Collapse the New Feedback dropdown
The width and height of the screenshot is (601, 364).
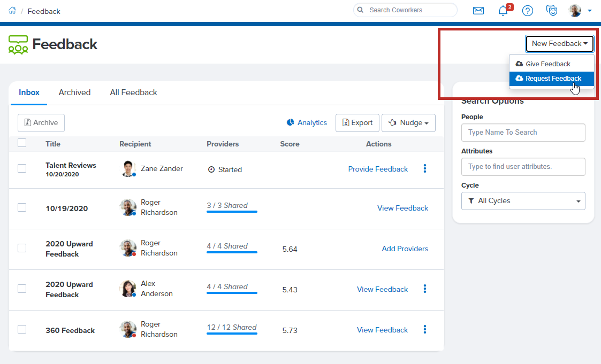pos(559,44)
